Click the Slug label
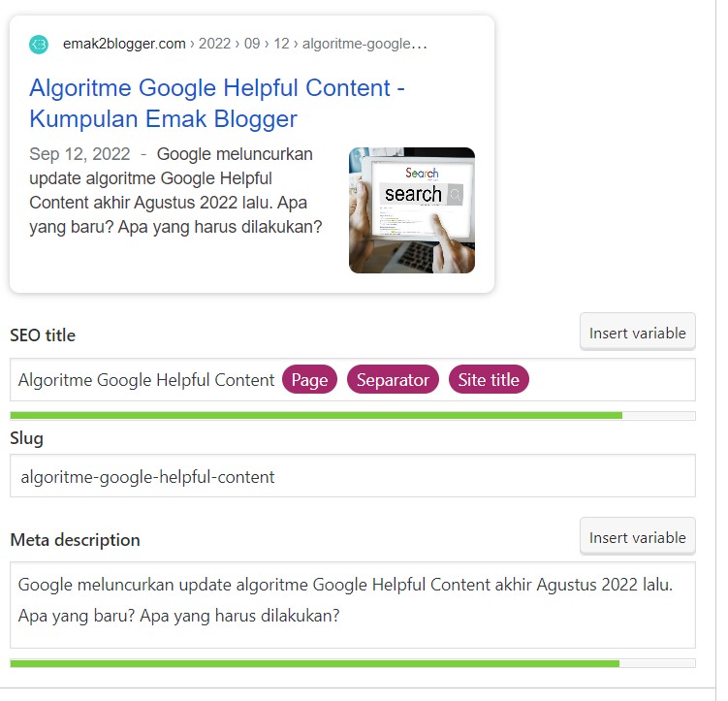 [x=26, y=438]
